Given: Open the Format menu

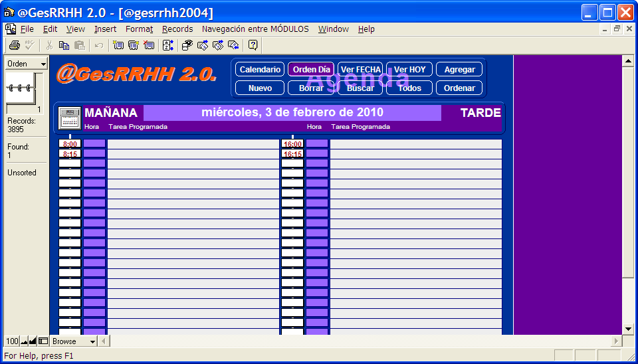Looking at the screenshot, I should [139, 29].
